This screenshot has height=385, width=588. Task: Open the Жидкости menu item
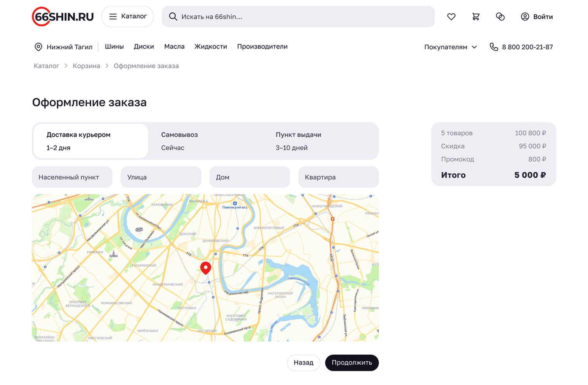tap(210, 47)
